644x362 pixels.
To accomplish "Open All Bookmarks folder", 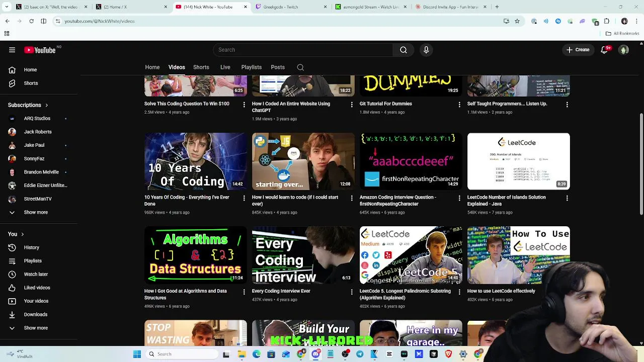I will (622, 34).
